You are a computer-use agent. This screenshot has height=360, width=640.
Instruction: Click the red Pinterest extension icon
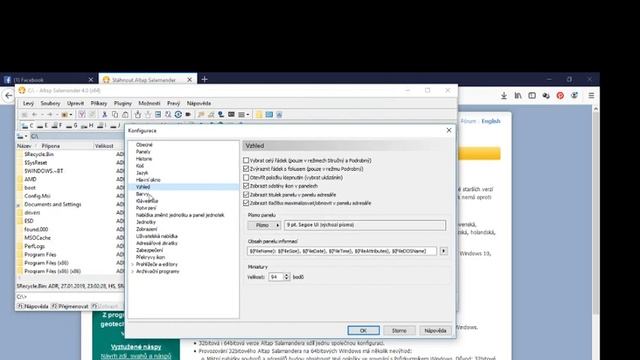point(560,96)
